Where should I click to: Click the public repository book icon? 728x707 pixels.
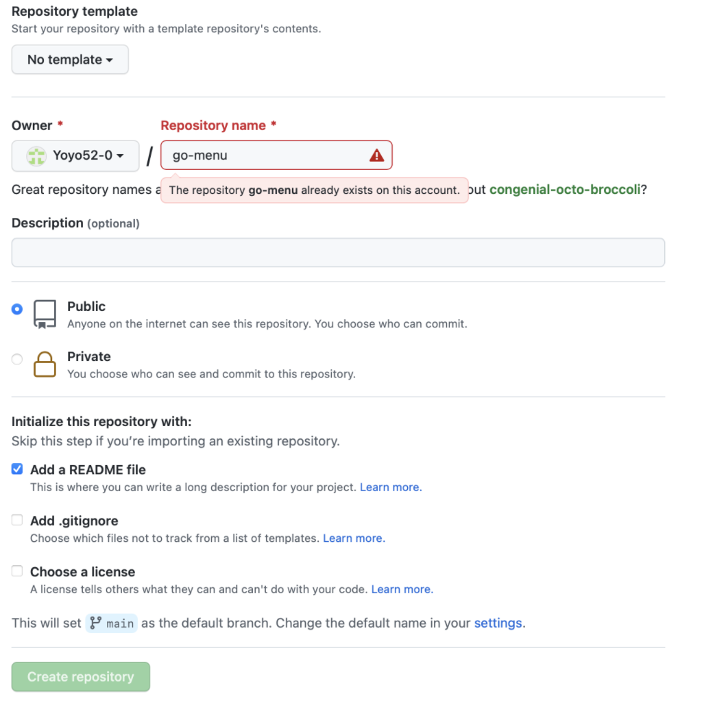[x=45, y=314]
